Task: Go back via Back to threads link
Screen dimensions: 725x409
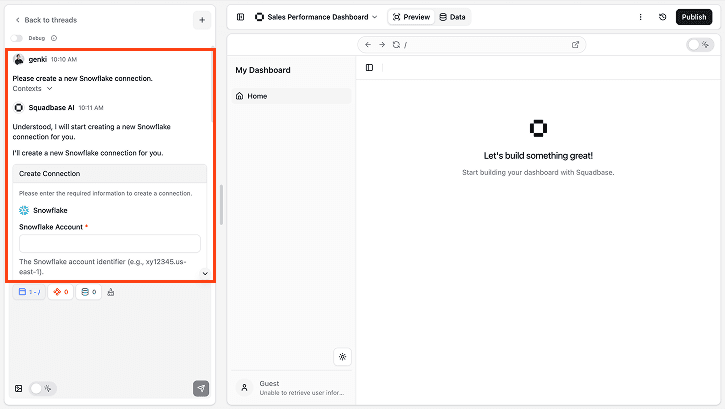Action: 46,20
